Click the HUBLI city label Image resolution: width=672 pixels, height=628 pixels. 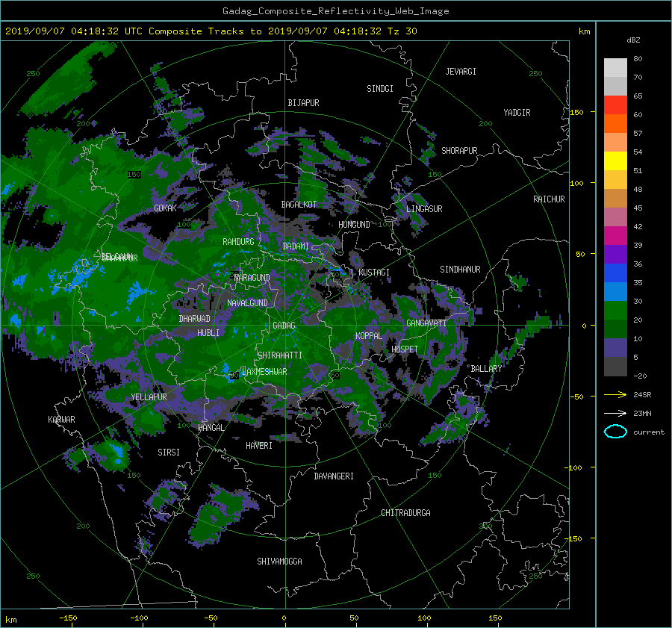(x=208, y=333)
